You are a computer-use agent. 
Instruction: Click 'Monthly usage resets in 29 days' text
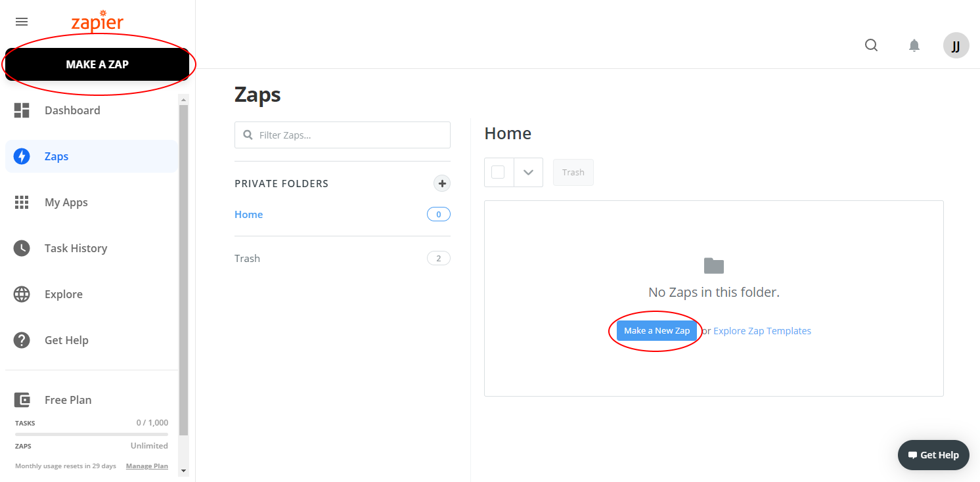pyautogui.click(x=66, y=466)
